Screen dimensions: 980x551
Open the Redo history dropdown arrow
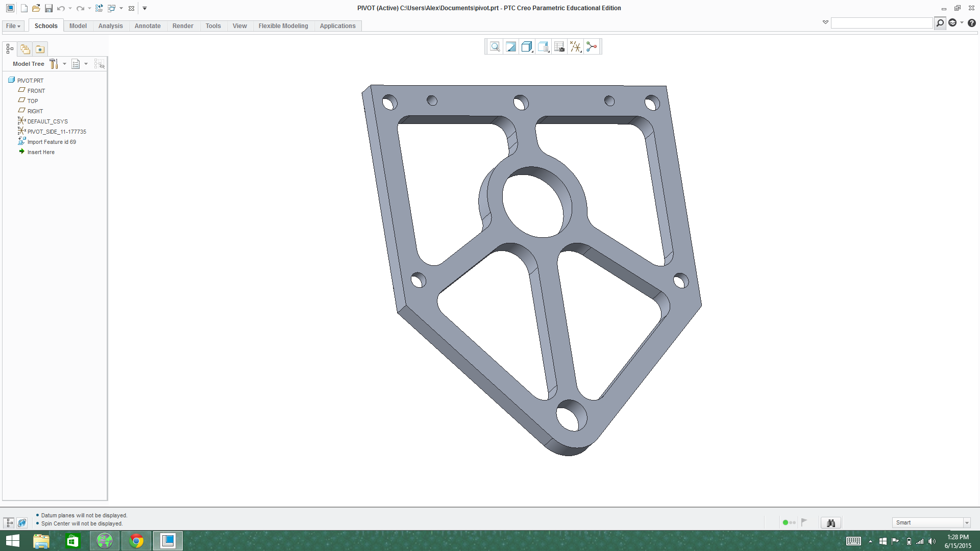[89, 8]
